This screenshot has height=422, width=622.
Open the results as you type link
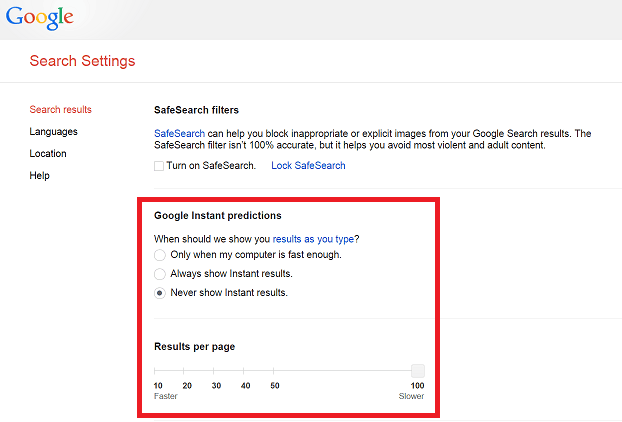tap(313, 239)
